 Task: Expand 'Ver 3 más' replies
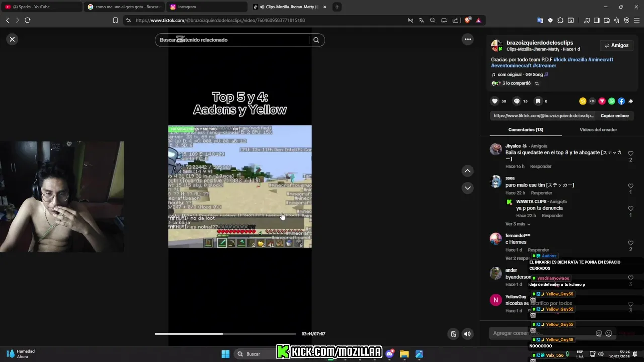(518, 224)
